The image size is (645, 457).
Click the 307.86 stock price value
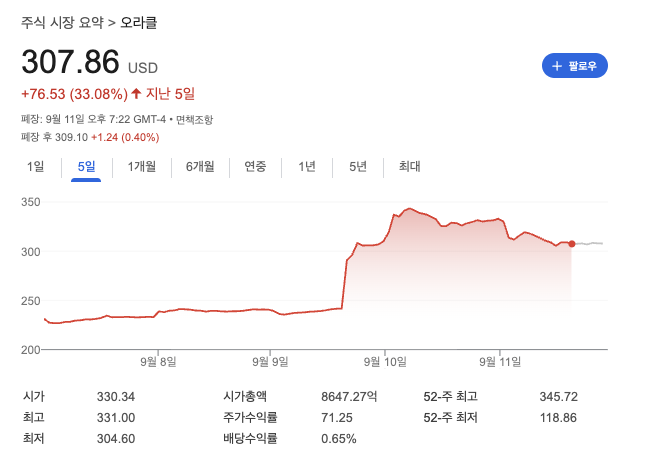click(x=70, y=62)
